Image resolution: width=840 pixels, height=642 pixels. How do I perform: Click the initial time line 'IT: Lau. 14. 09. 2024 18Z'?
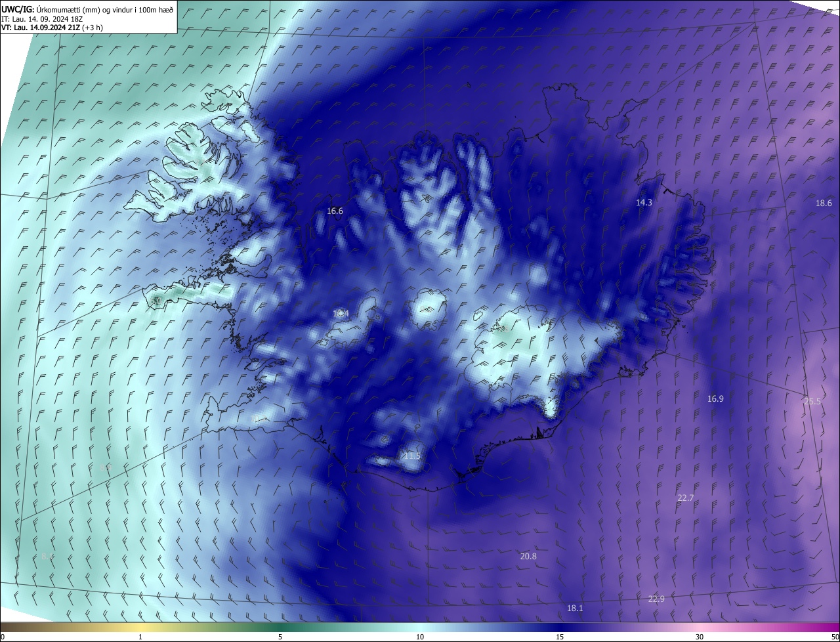point(43,19)
